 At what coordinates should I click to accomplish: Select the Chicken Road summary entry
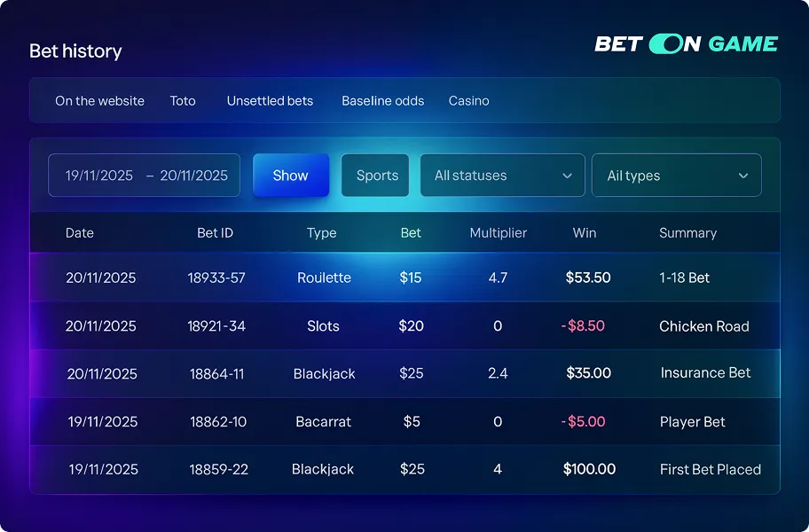703,326
